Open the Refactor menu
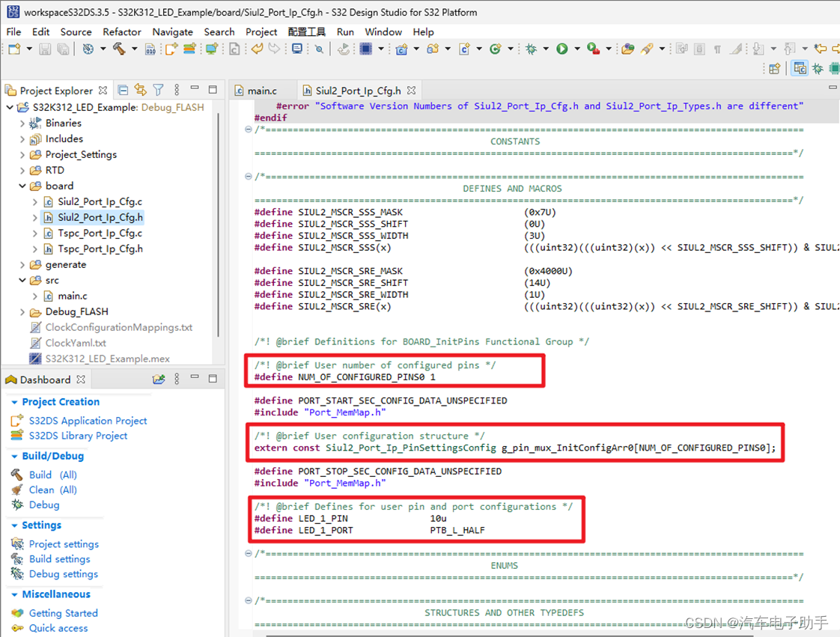 [x=121, y=32]
